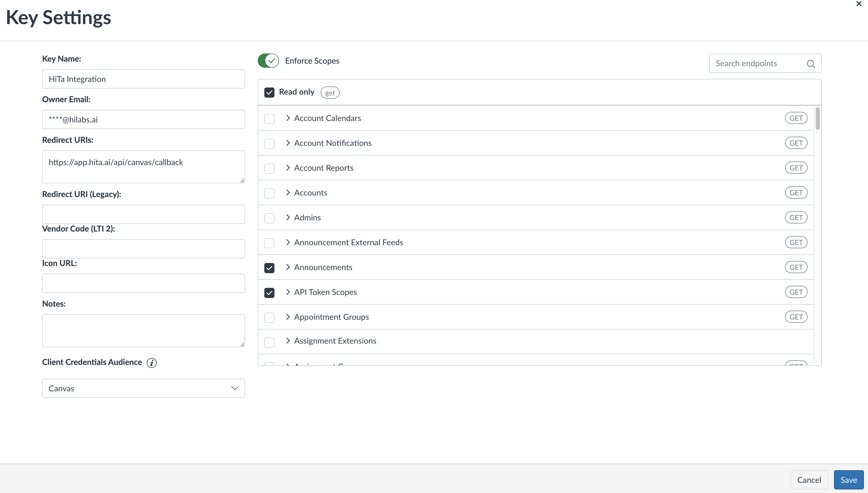Check the Account Reports checkbox
The width and height of the screenshot is (868, 493).
(269, 168)
